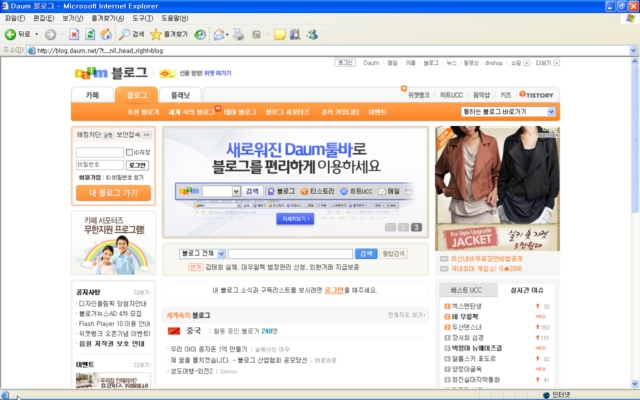The height and width of the screenshot is (400, 640).
Task: Open the 편집(E) menu
Action: (x=44, y=18)
